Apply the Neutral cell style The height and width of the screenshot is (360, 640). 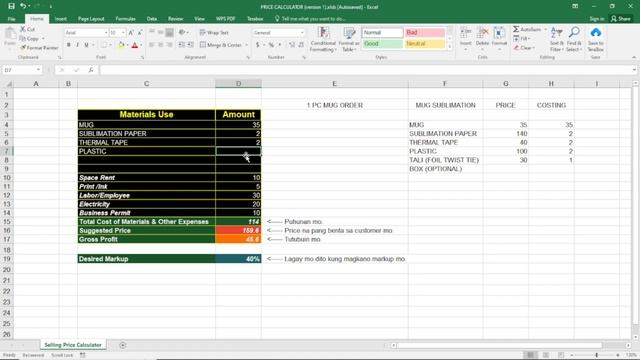424,44
